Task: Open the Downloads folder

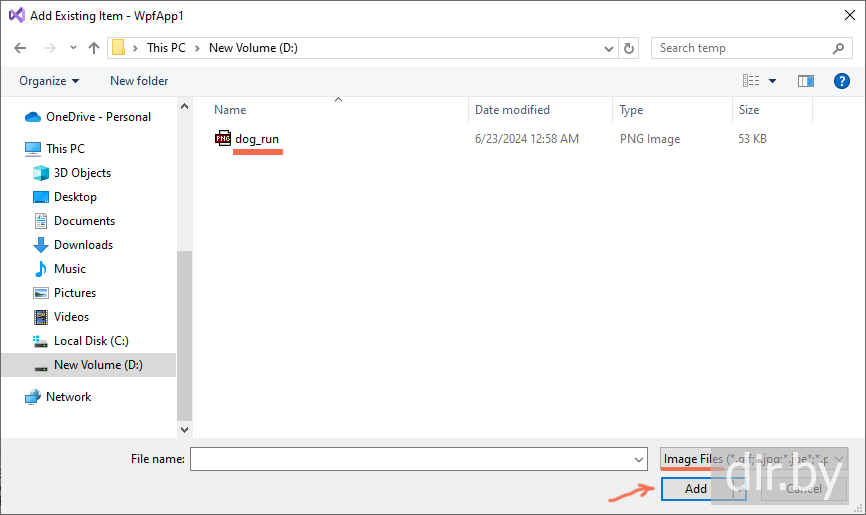Action: (83, 245)
